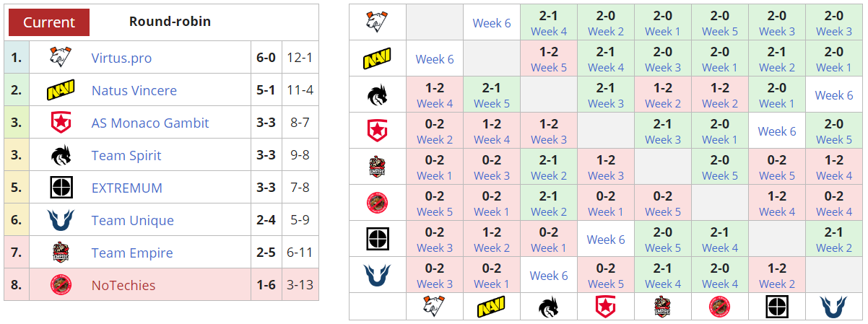This screenshot has width=868, height=324.
Task: Click the Virtus.pro logo in standings
Action: (61, 58)
